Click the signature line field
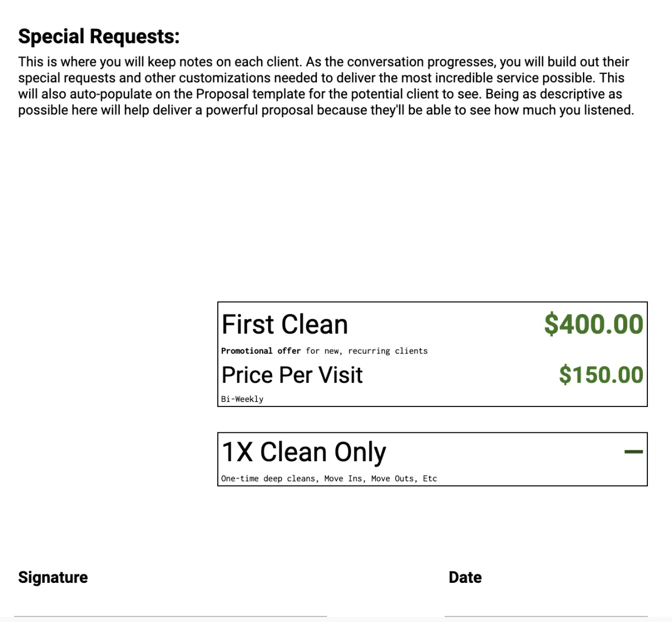The width and height of the screenshot is (672, 622). click(170, 610)
